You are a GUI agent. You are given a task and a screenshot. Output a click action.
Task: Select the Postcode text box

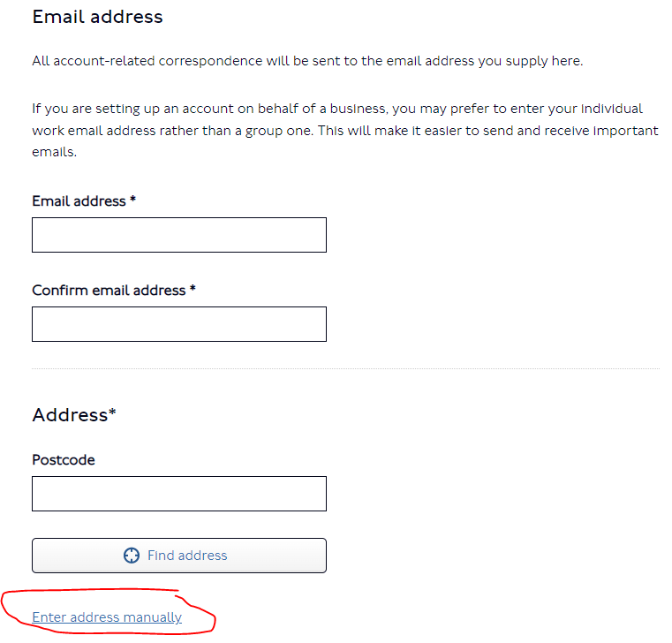179,494
